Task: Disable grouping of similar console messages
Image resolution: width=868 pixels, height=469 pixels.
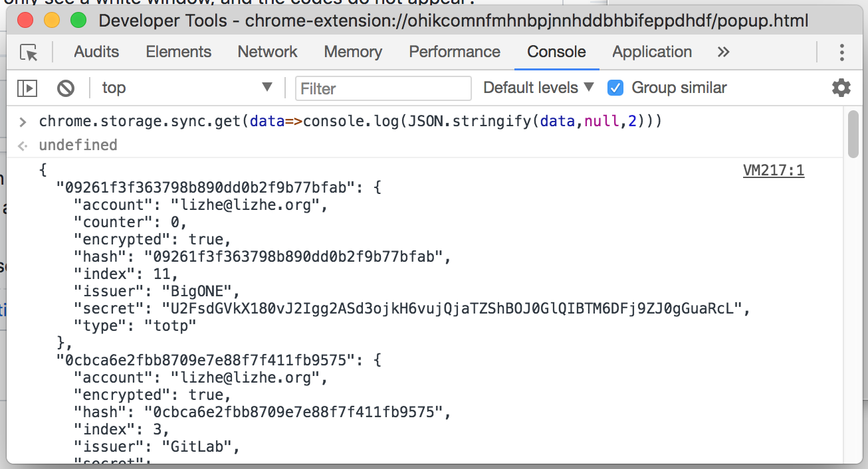Action: click(x=615, y=87)
